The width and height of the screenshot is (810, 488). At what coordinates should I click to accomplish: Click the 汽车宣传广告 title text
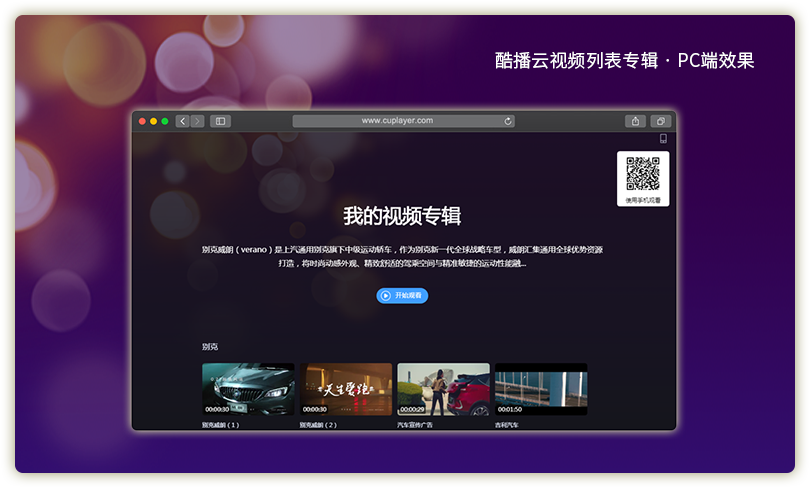pos(419,425)
